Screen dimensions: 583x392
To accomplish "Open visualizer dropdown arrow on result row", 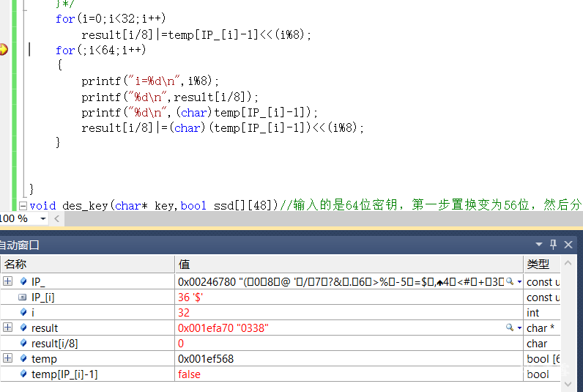I will pos(519,328).
